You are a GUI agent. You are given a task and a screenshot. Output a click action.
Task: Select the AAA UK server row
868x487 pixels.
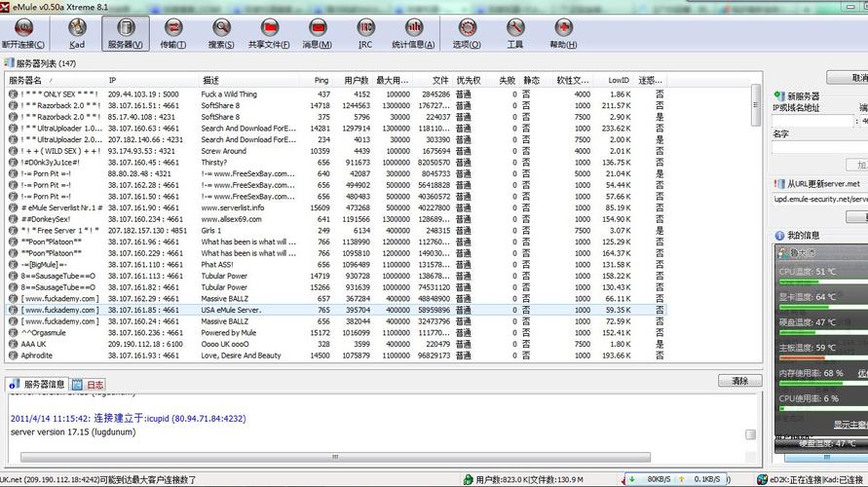[336, 344]
